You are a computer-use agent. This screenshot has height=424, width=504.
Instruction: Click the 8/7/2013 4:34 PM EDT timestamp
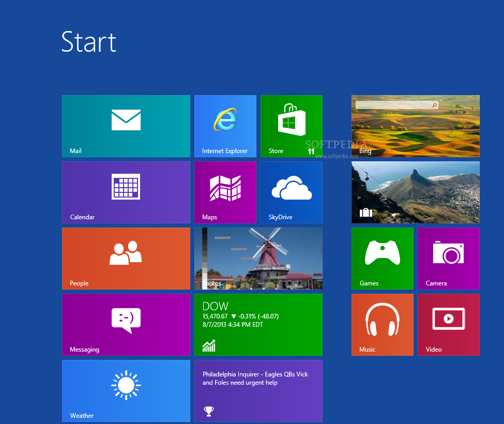click(x=233, y=325)
